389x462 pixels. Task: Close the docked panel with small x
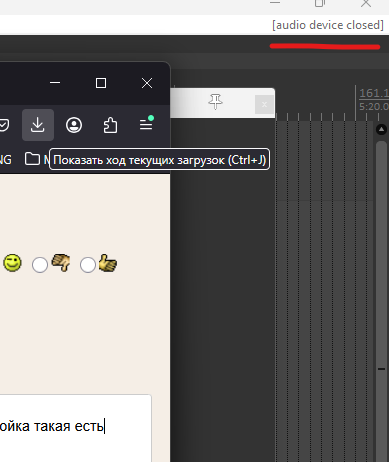pyautogui.click(x=264, y=105)
